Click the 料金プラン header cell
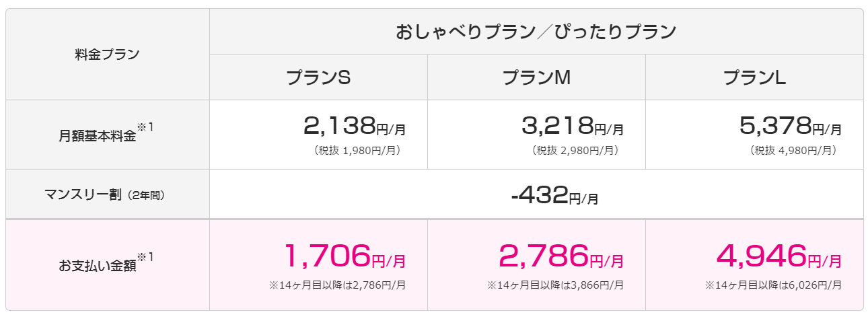 point(108,55)
